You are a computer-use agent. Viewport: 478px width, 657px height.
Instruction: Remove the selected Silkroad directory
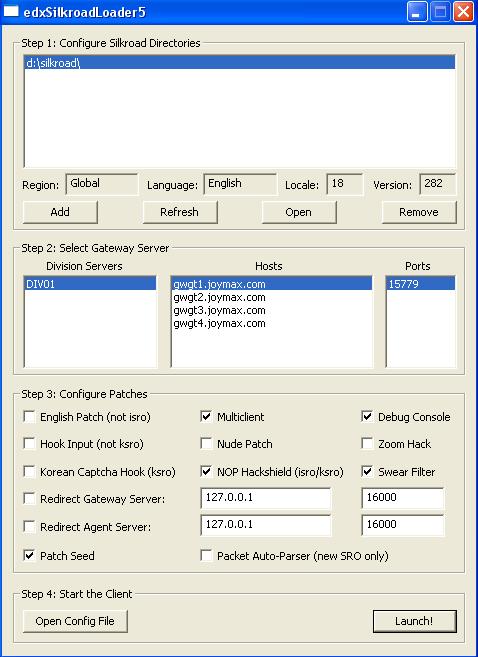(419, 212)
